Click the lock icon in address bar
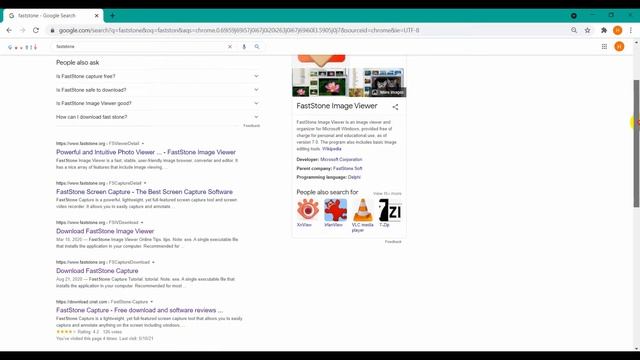The width and height of the screenshot is (640, 360). (x=52, y=30)
